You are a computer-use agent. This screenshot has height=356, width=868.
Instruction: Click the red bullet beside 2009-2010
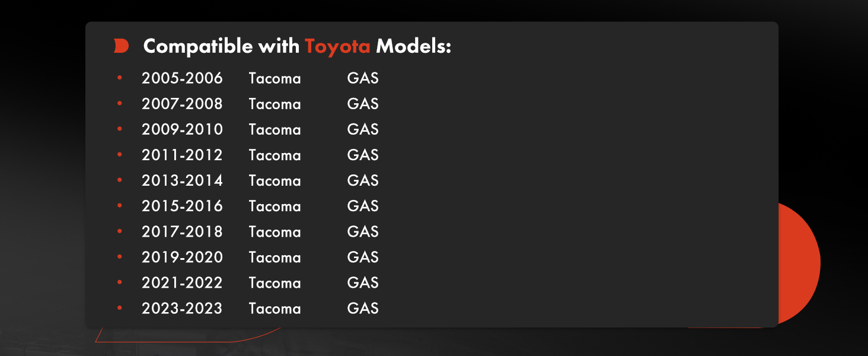[x=120, y=129]
